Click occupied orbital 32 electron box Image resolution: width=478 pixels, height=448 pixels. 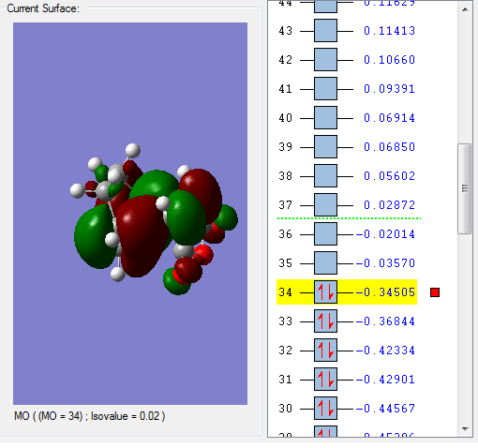coord(325,351)
